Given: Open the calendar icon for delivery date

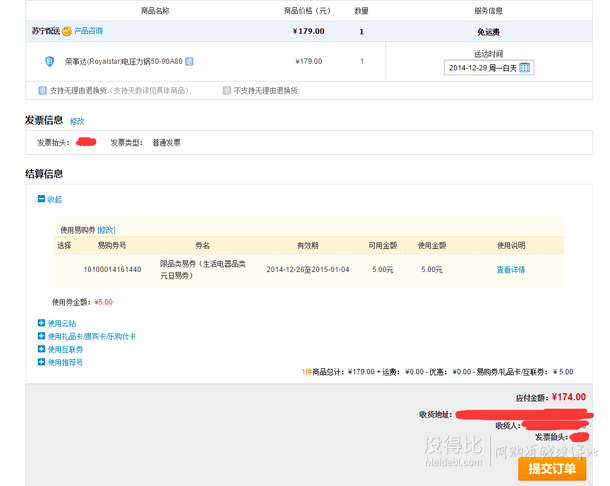Looking at the screenshot, I should [525, 68].
